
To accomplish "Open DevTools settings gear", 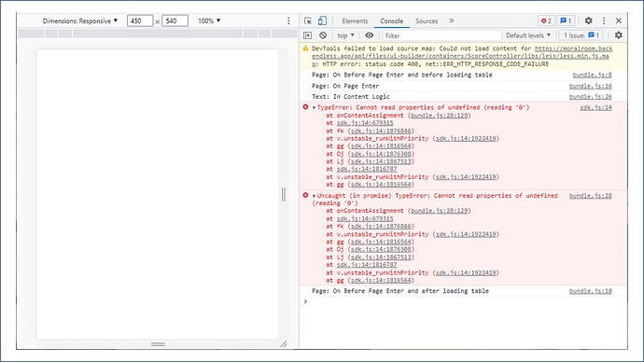I will point(589,21).
